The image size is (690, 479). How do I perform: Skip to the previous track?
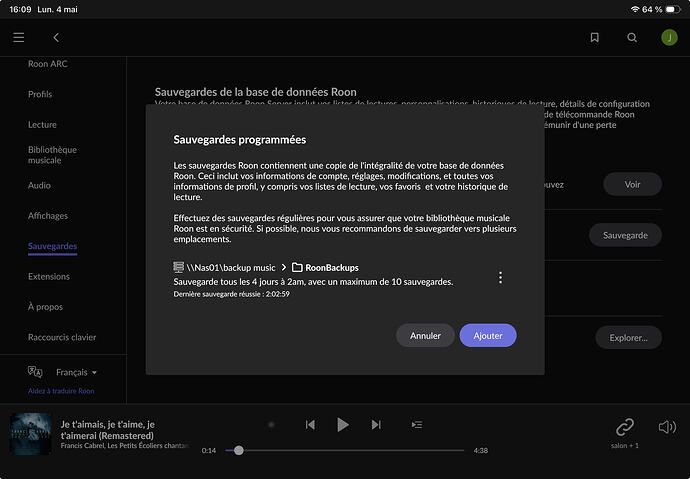click(310, 424)
